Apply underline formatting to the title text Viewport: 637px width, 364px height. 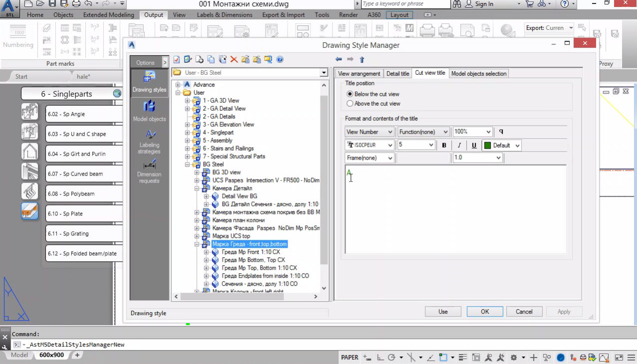point(474,145)
